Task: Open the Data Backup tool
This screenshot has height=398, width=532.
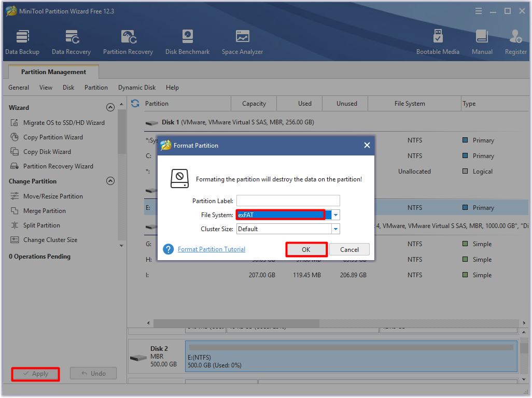Action: pyautogui.click(x=22, y=41)
